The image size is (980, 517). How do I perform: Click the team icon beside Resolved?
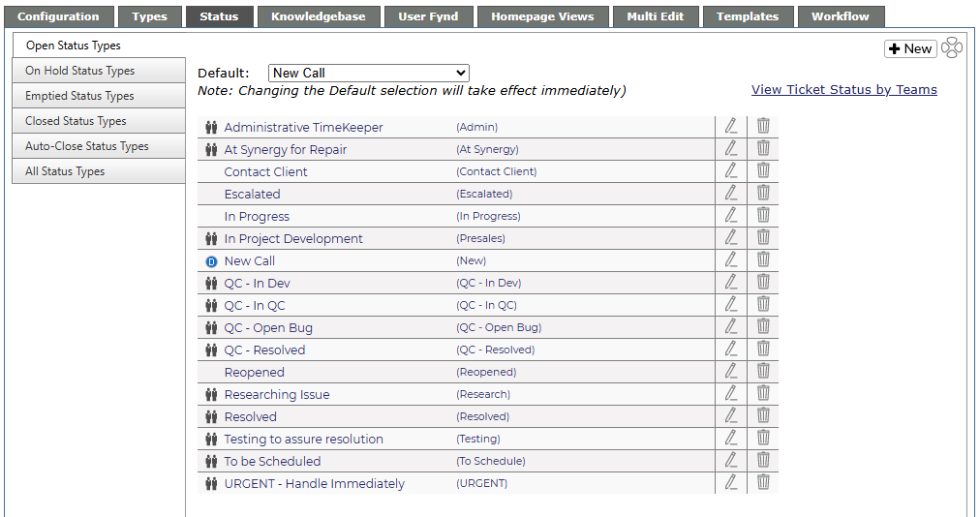pyautogui.click(x=211, y=417)
